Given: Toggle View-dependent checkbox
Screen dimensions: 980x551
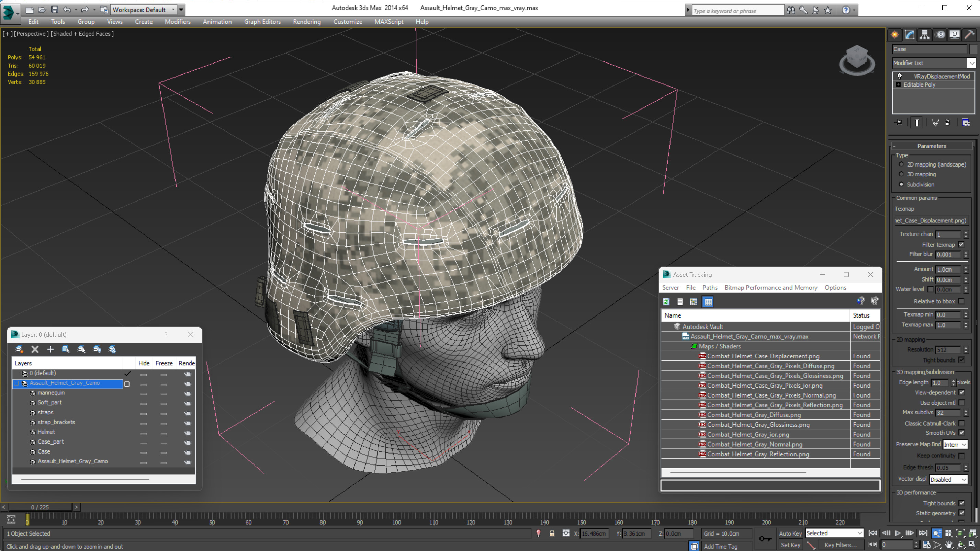Looking at the screenshot, I should pos(961,392).
